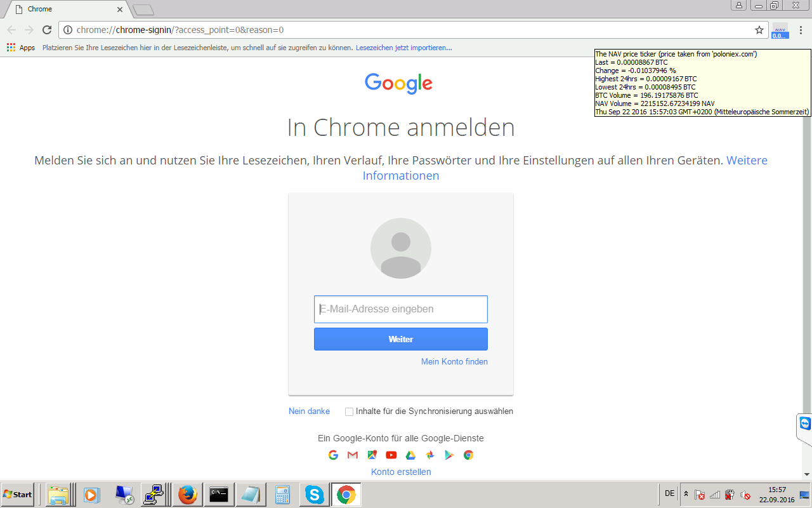Go forward with the forward arrow
Image resolution: width=812 pixels, height=508 pixels.
tap(29, 30)
